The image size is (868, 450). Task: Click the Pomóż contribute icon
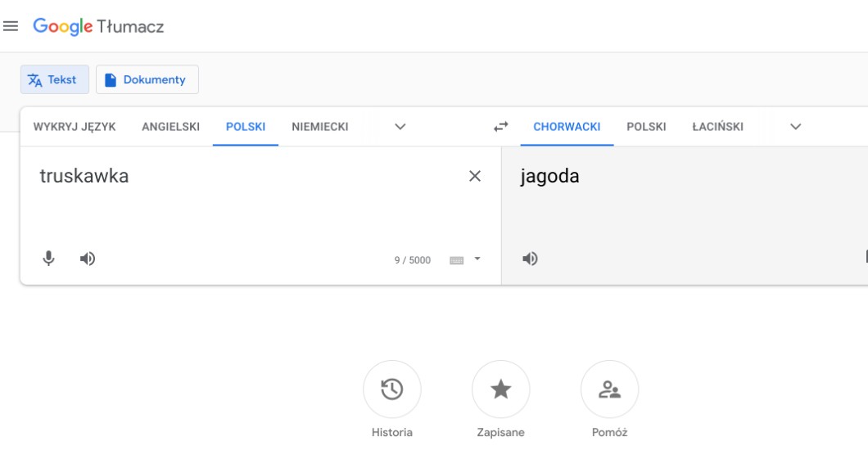(609, 389)
